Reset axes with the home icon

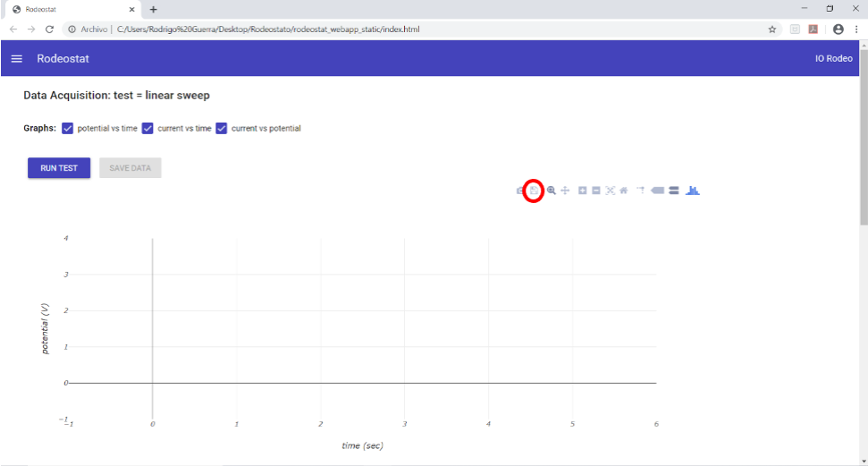[623, 191]
